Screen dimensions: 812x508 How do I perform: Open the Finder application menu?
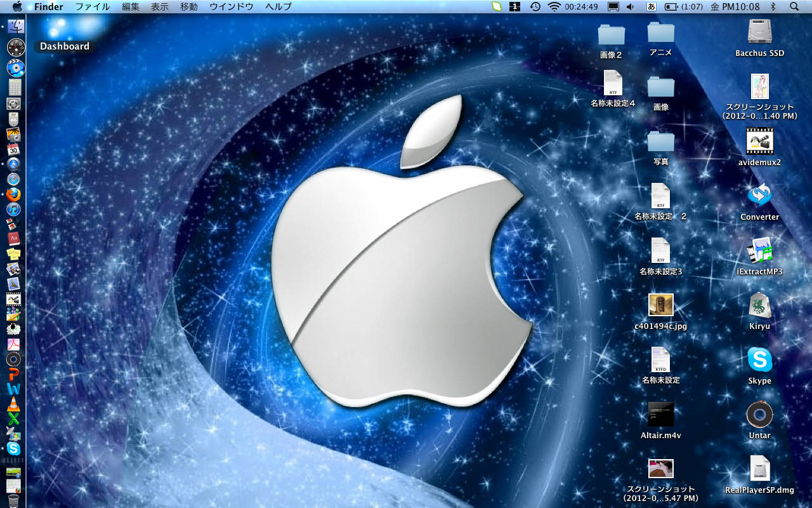(49, 6)
